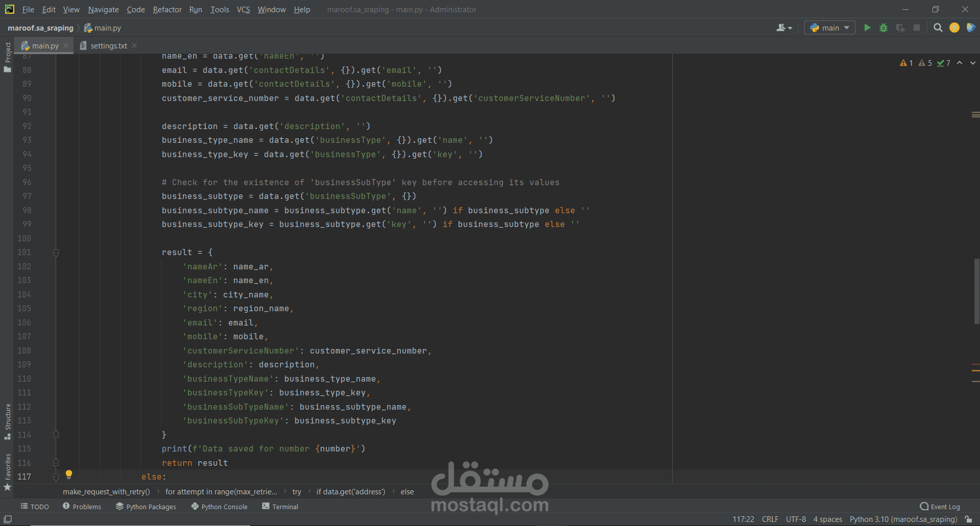The height and width of the screenshot is (526, 980).
Task: Click the typo count 7 indicator
Action: [944, 63]
